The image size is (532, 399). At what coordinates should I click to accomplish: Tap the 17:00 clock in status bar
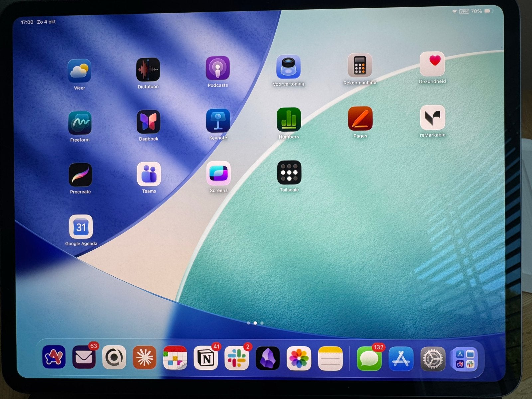pyautogui.click(x=27, y=22)
